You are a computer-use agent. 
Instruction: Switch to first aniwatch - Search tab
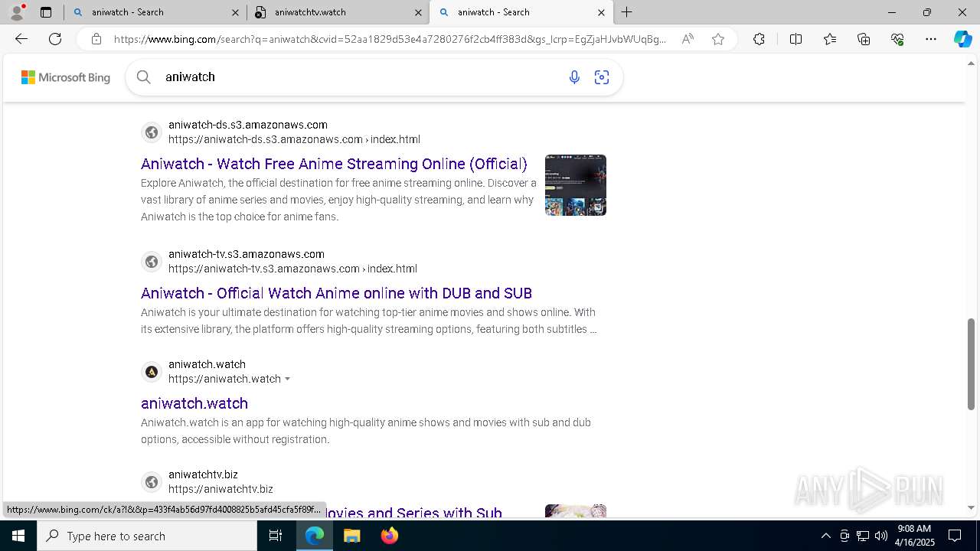coord(155,12)
